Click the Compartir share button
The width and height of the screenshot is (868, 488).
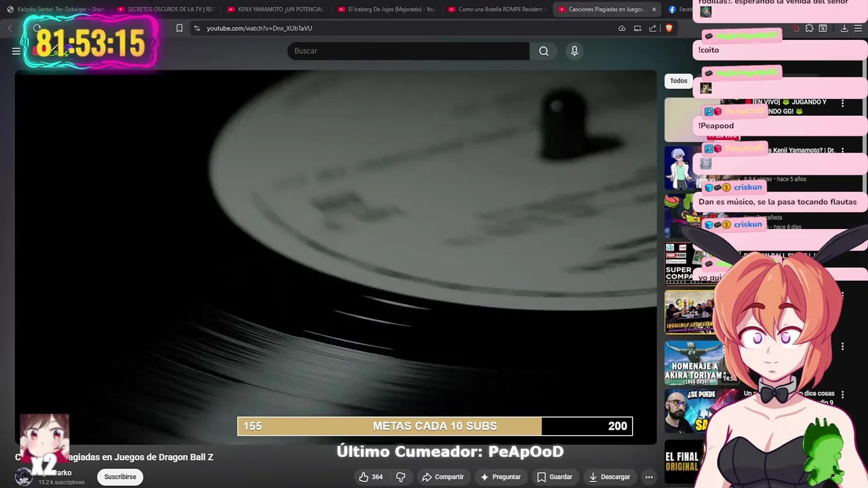(x=443, y=477)
